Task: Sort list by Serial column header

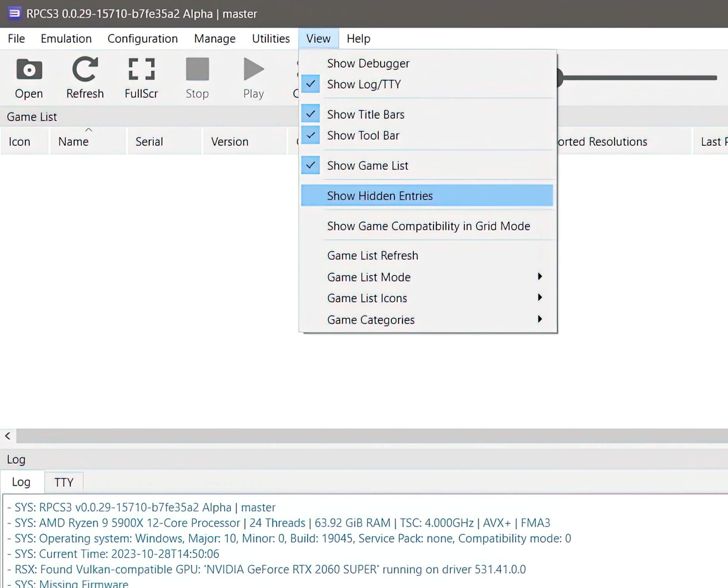Action: pyautogui.click(x=149, y=142)
